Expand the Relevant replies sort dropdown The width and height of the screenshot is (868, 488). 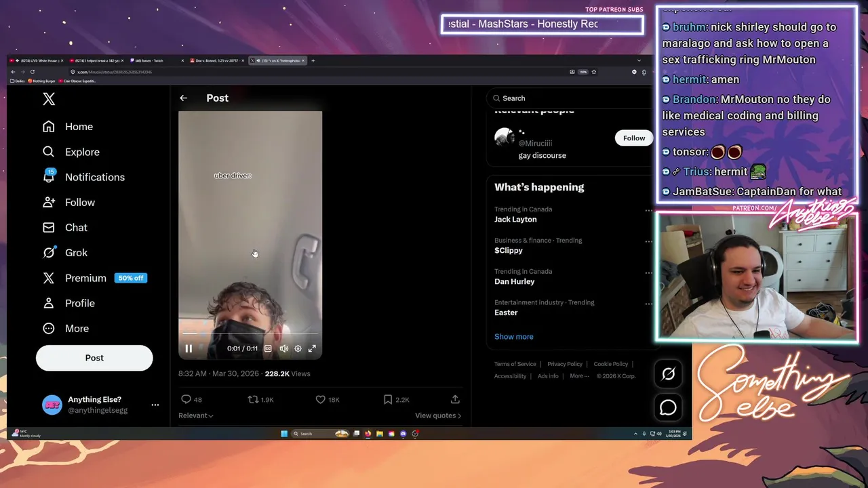click(196, 415)
